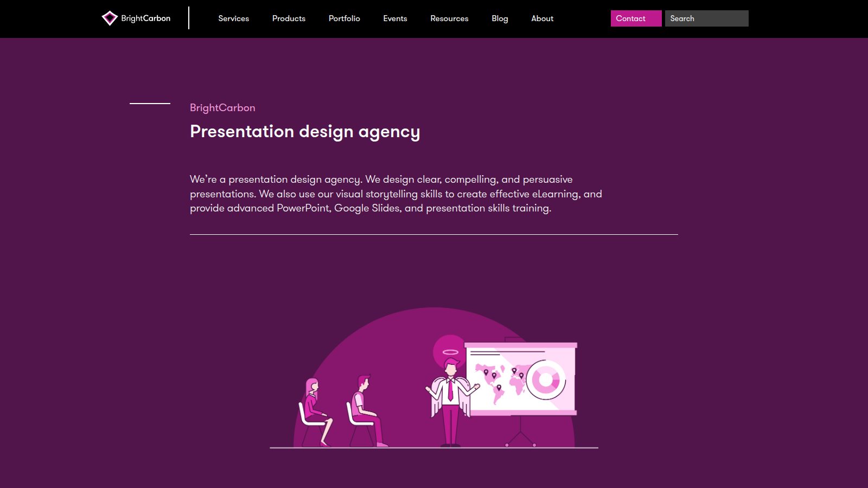The image size is (868, 488).
Task: Go to the Portfolio page
Action: (344, 18)
